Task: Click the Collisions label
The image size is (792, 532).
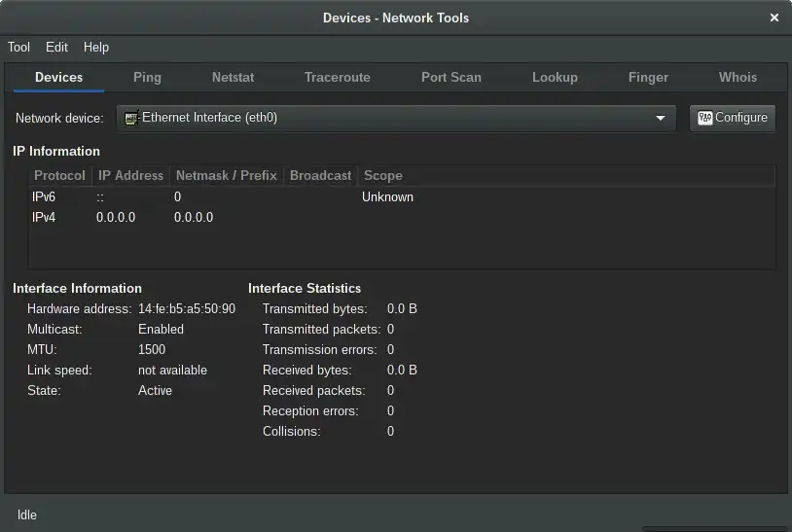Action: [x=292, y=432]
